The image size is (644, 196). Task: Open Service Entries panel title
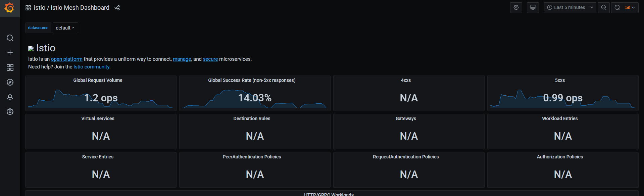point(98,157)
